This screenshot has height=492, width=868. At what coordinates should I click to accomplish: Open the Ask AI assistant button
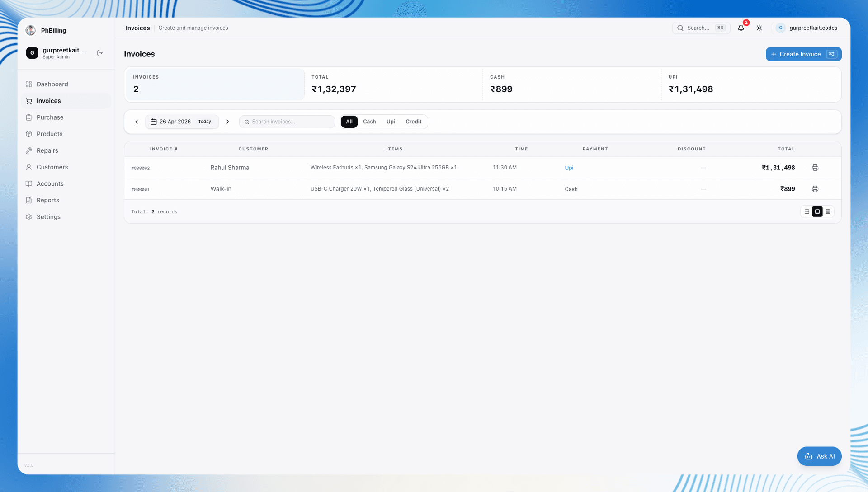(819, 456)
